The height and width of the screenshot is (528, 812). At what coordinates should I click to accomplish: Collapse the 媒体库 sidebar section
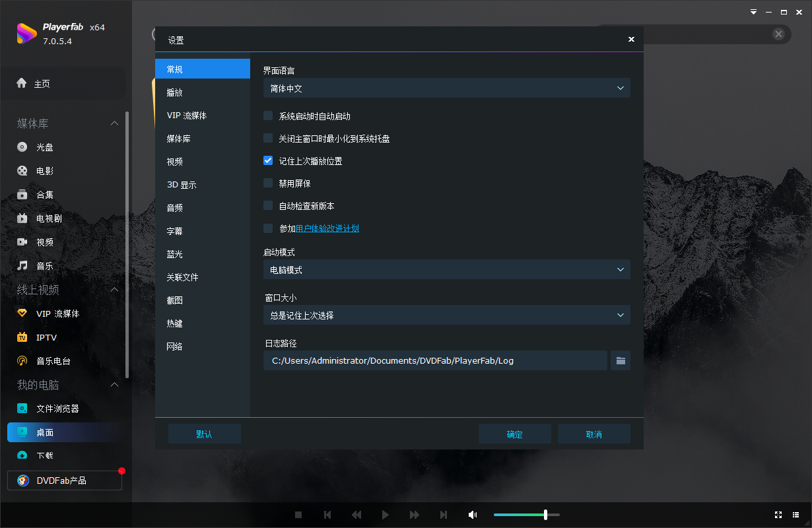pyautogui.click(x=114, y=123)
